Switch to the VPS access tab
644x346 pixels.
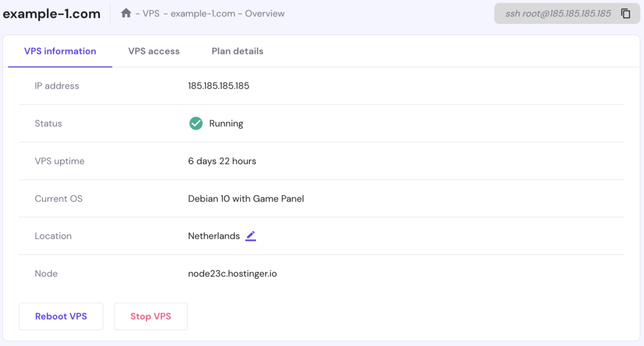click(154, 51)
